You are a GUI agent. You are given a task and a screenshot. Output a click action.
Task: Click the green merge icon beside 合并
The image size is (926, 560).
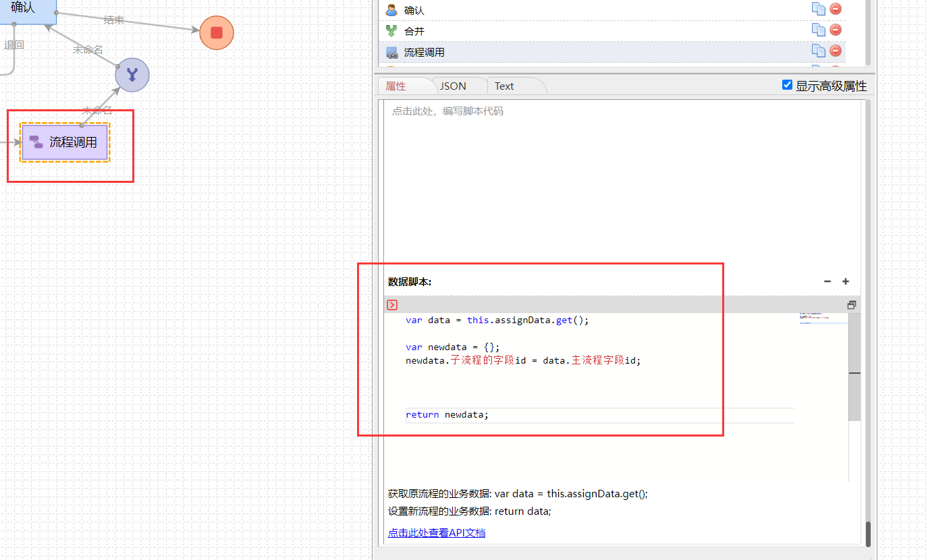point(391,31)
